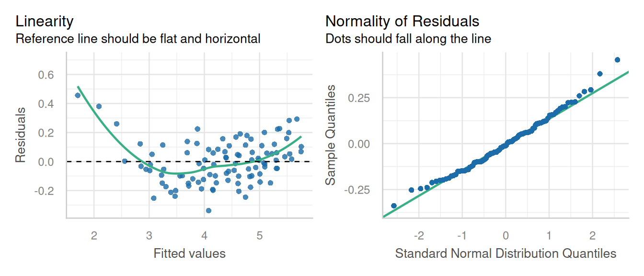The height and width of the screenshot is (276, 644).
Task: Click the topmost dot in the Q-Q plot
Action: 617,60
